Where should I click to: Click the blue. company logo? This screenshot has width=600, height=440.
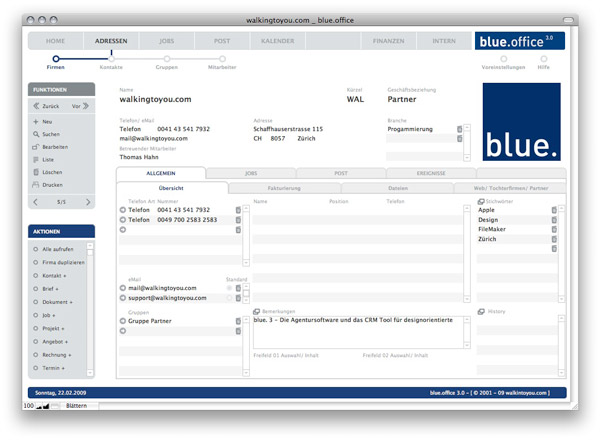pyautogui.click(x=522, y=122)
